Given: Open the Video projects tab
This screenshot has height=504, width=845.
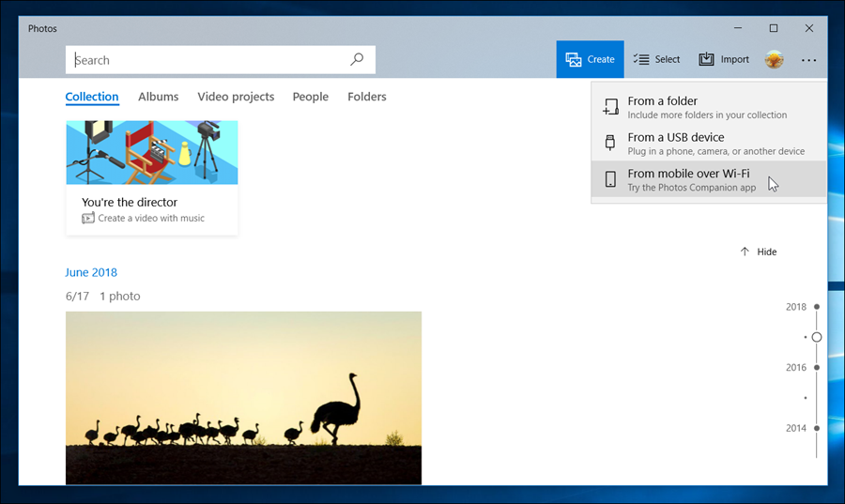Looking at the screenshot, I should coord(236,97).
